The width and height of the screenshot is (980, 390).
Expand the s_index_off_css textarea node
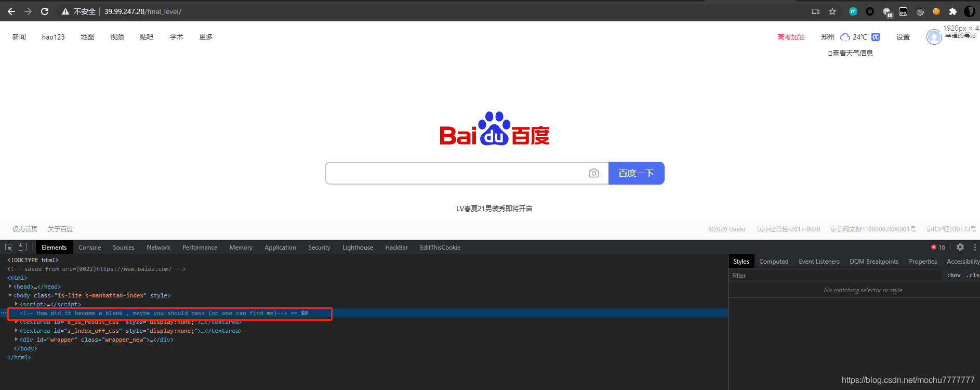click(16, 331)
